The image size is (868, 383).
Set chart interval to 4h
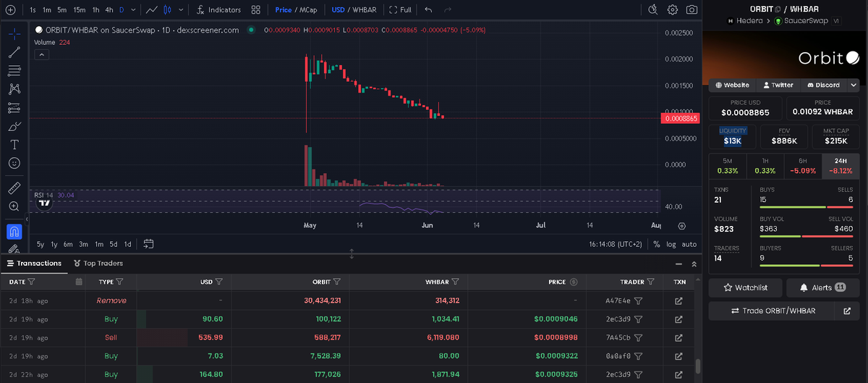tap(109, 10)
